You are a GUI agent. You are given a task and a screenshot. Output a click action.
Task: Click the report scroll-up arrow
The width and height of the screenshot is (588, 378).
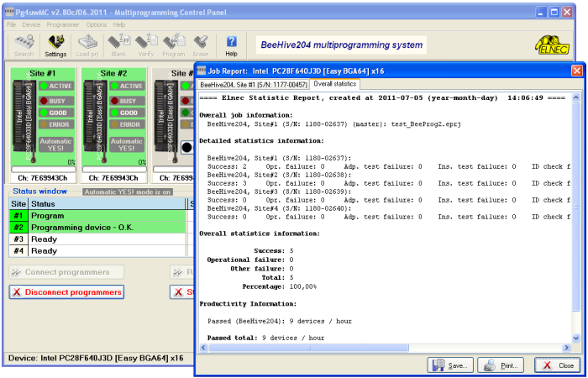click(576, 98)
